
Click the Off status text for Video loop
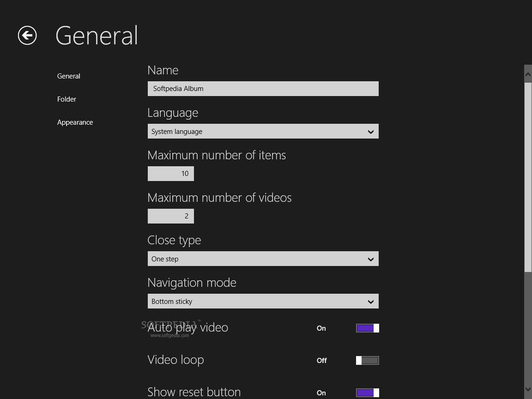[321, 361]
